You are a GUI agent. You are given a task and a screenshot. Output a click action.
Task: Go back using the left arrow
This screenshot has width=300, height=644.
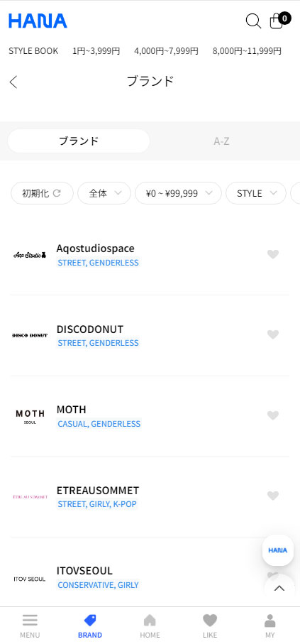click(x=13, y=82)
